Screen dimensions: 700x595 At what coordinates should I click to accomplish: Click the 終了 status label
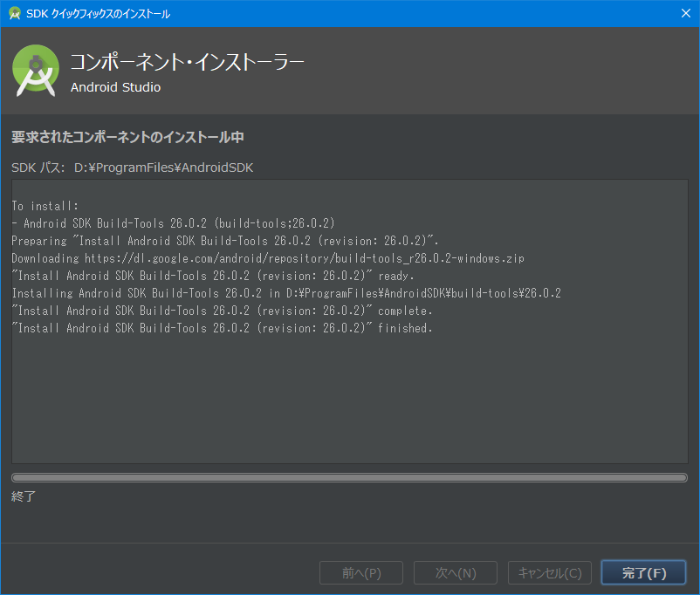click(24, 496)
